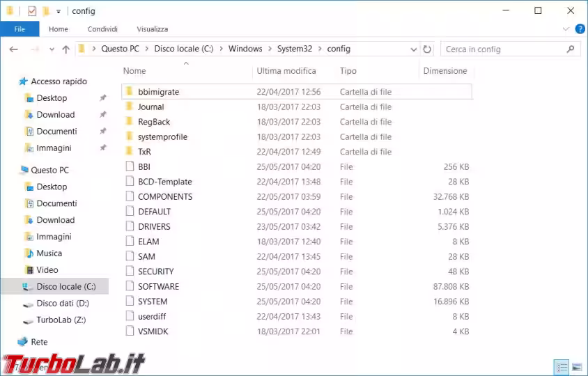
Task: Click System32 in the breadcrumb path
Action: (295, 49)
